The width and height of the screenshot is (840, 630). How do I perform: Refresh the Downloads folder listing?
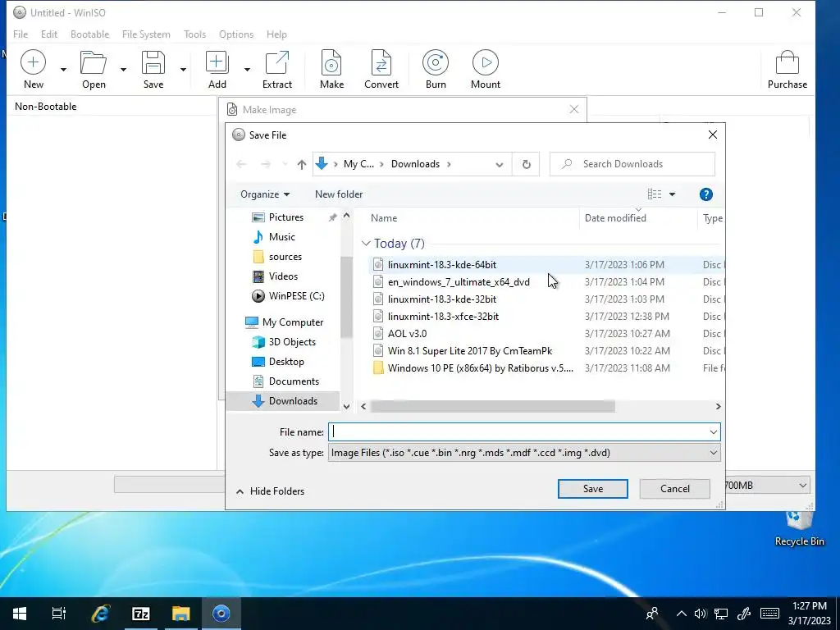(526, 164)
